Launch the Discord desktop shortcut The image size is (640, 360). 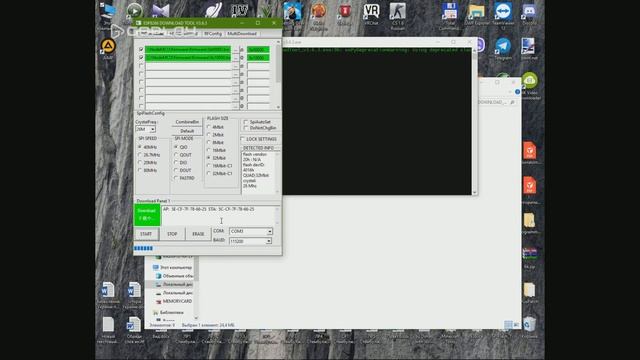pyautogui.click(x=529, y=11)
